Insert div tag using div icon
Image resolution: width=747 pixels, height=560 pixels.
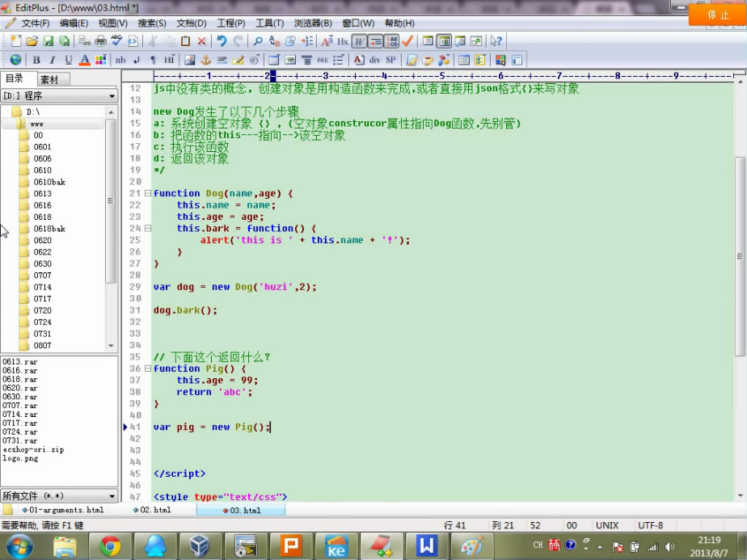(375, 60)
